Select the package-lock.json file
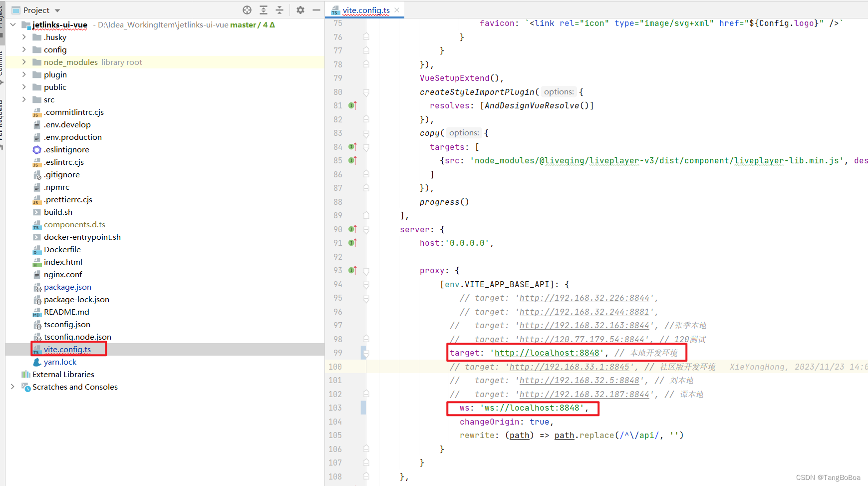Image resolution: width=868 pixels, height=486 pixels. tap(76, 299)
